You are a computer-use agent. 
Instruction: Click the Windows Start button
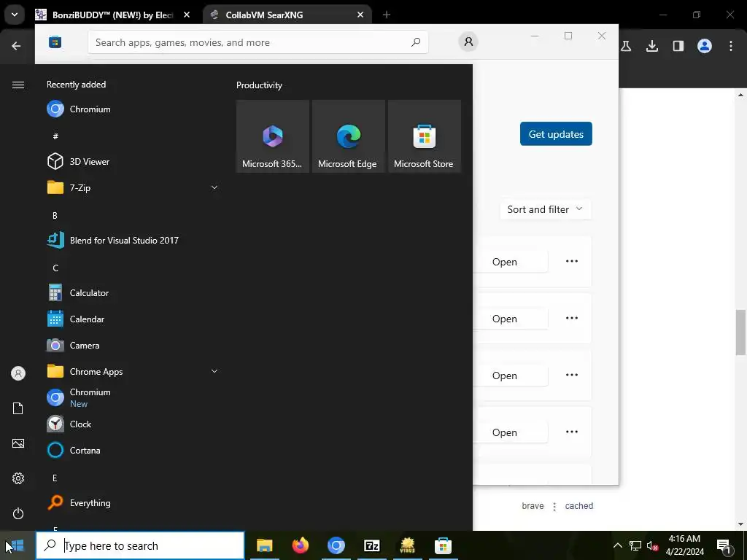point(18,545)
